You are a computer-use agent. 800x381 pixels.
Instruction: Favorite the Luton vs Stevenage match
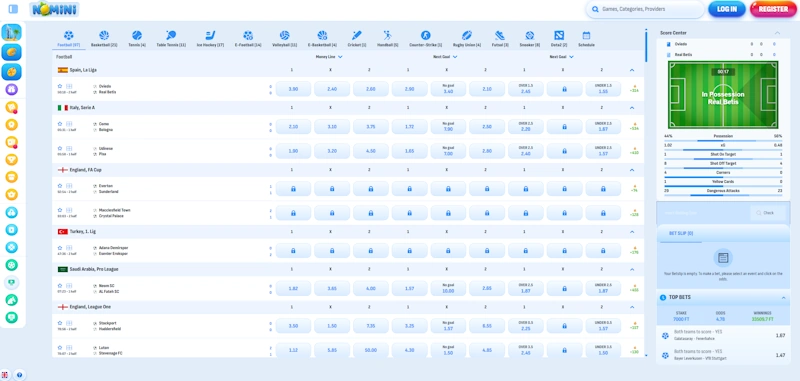pyautogui.click(x=60, y=347)
